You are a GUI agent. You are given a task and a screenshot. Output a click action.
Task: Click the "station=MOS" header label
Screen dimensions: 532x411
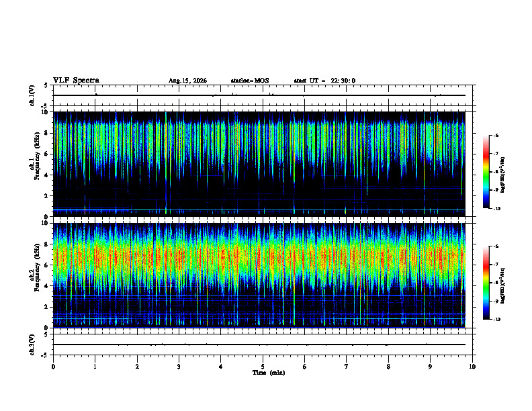(x=250, y=81)
